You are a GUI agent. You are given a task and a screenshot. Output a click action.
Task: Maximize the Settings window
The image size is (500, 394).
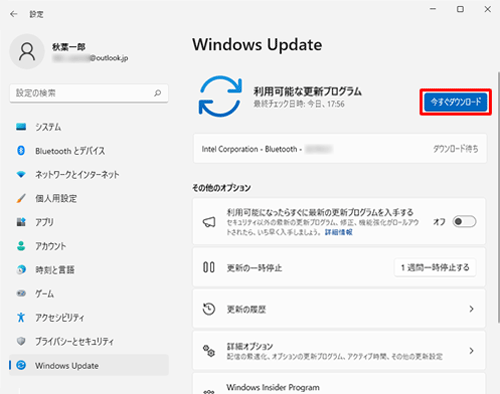point(460,9)
